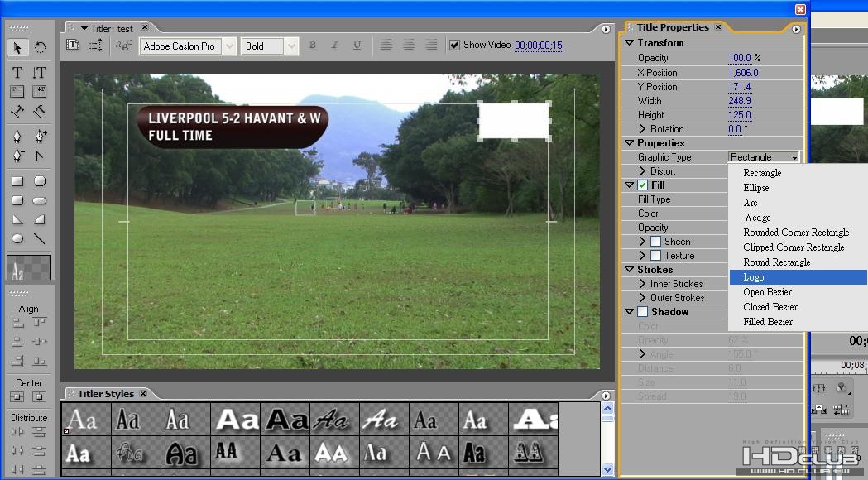Expand the Distort property
The width and height of the screenshot is (868, 480).
click(x=642, y=171)
